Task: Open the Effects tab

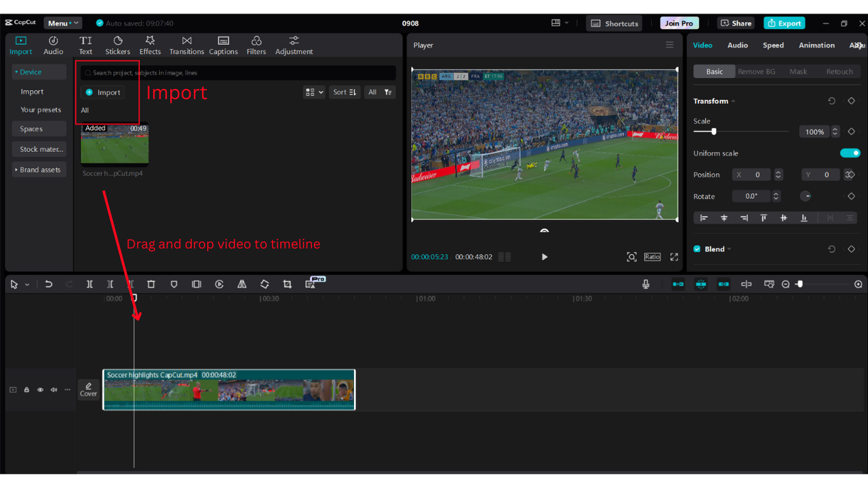Action: [x=150, y=45]
